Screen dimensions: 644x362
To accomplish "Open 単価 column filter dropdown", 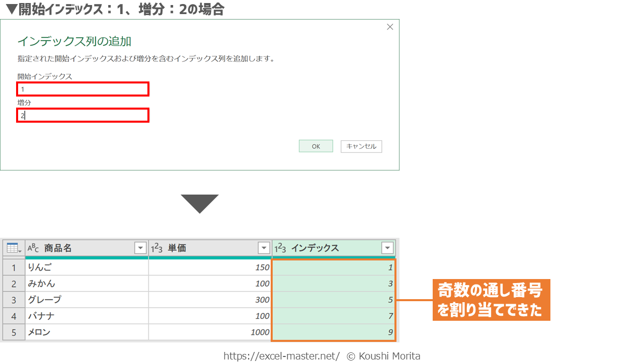I will click(264, 248).
